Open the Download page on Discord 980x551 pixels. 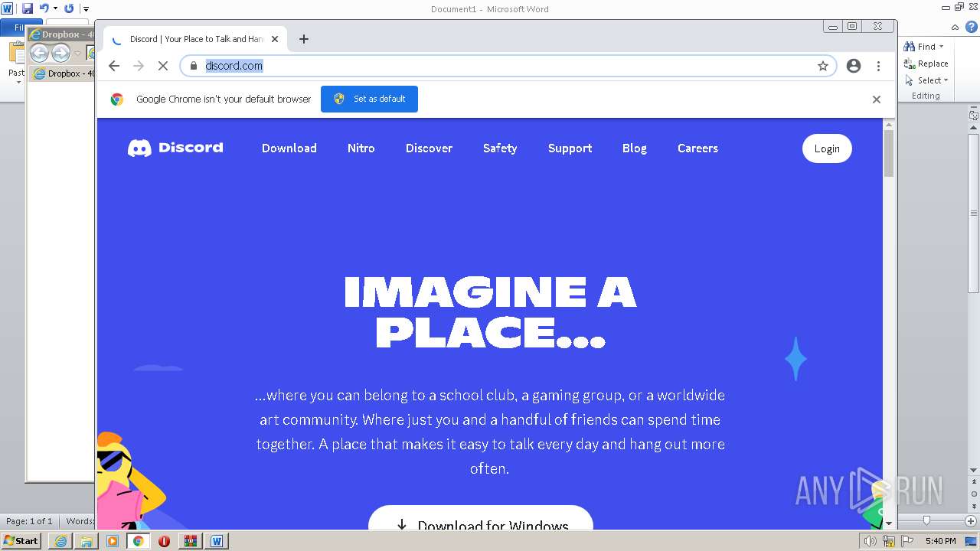[289, 148]
